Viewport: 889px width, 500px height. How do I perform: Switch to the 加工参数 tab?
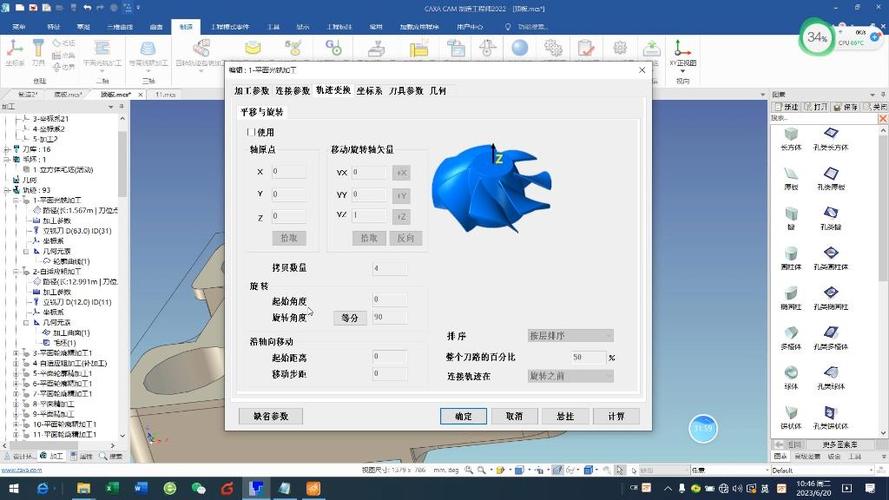tap(252, 91)
